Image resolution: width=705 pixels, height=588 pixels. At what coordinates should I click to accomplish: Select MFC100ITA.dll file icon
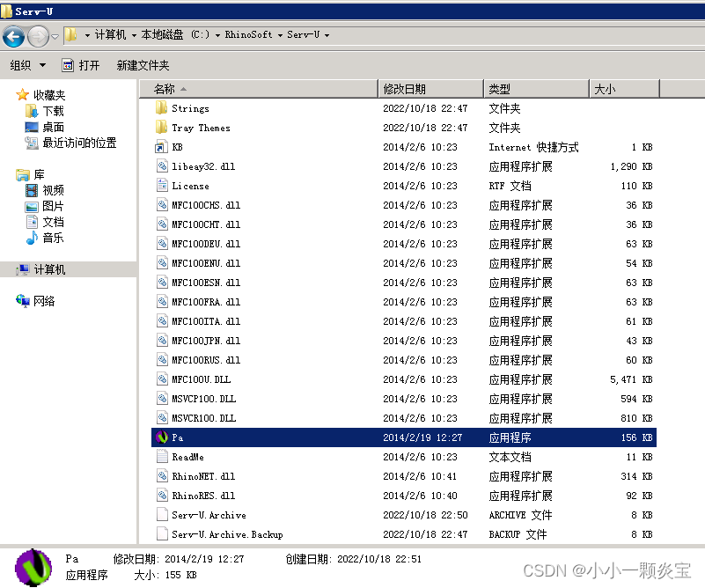[162, 321]
